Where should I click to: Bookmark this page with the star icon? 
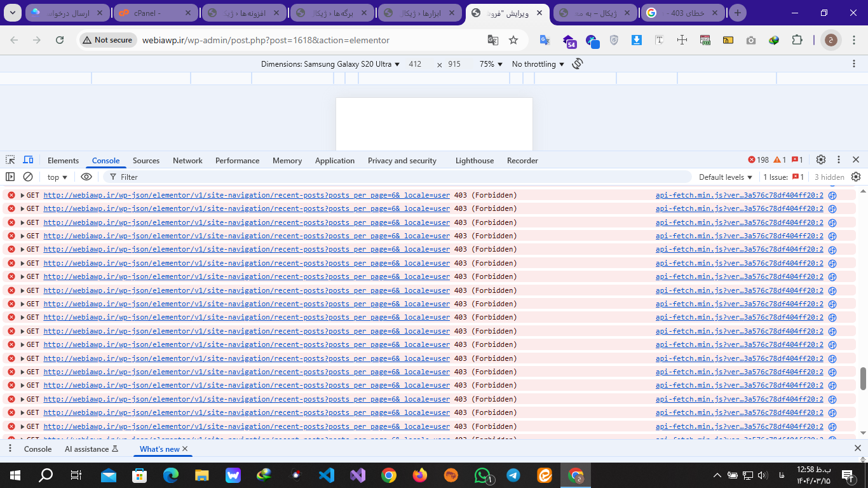tap(513, 40)
